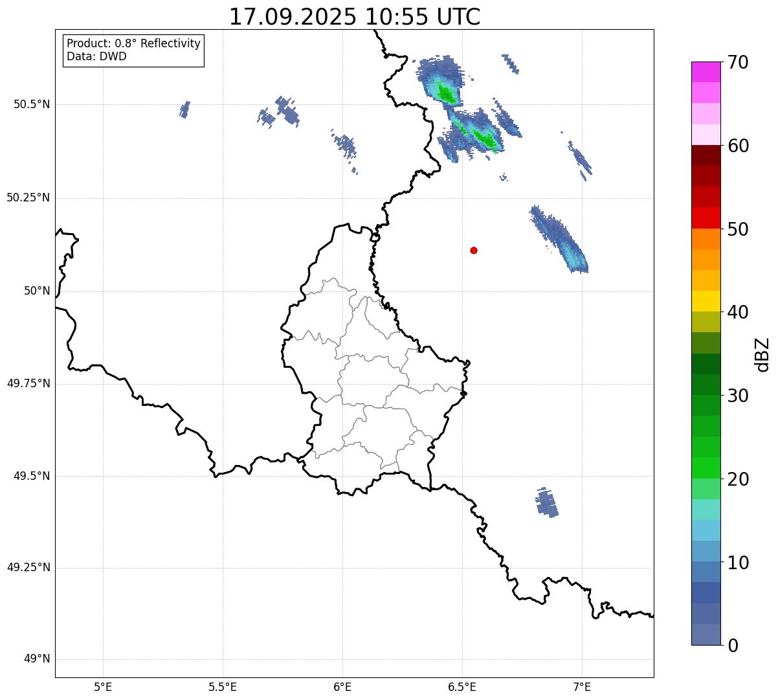The height and width of the screenshot is (700, 778).
Task: Click the olive swatch just below 40
Action: [x=706, y=322]
